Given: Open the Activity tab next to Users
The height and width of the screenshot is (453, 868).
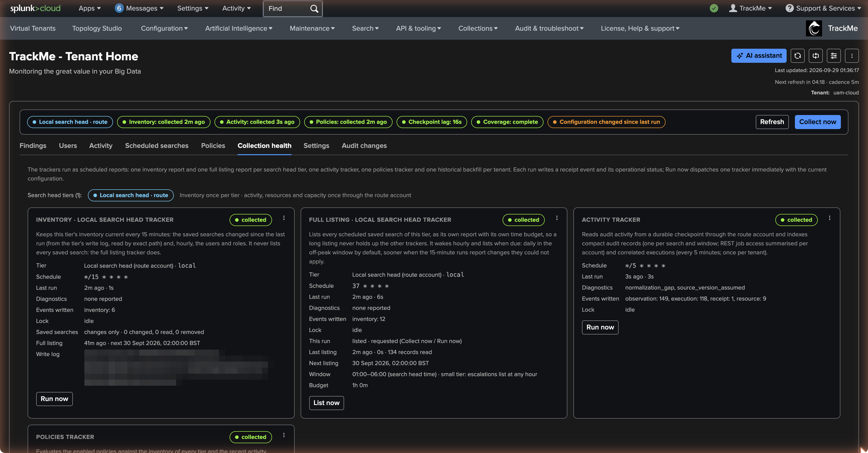Looking at the screenshot, I should (x=101, y=145).
